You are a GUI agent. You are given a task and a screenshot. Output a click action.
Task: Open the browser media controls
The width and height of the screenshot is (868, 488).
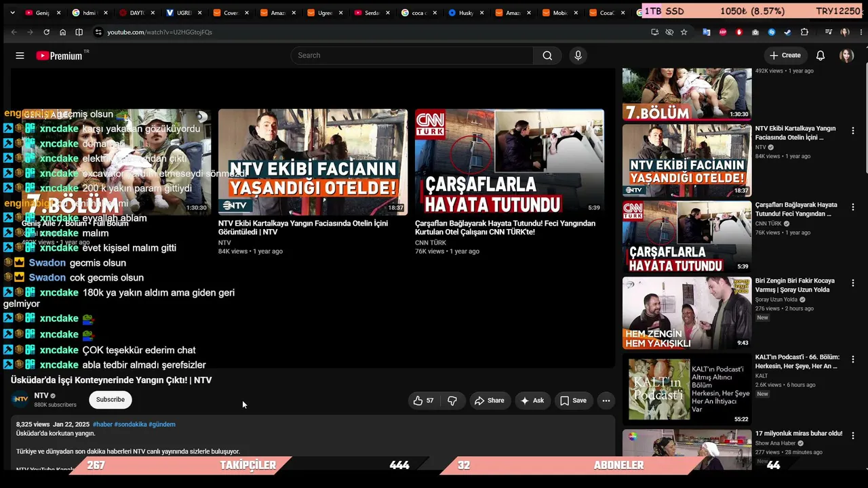click(828, 32)
